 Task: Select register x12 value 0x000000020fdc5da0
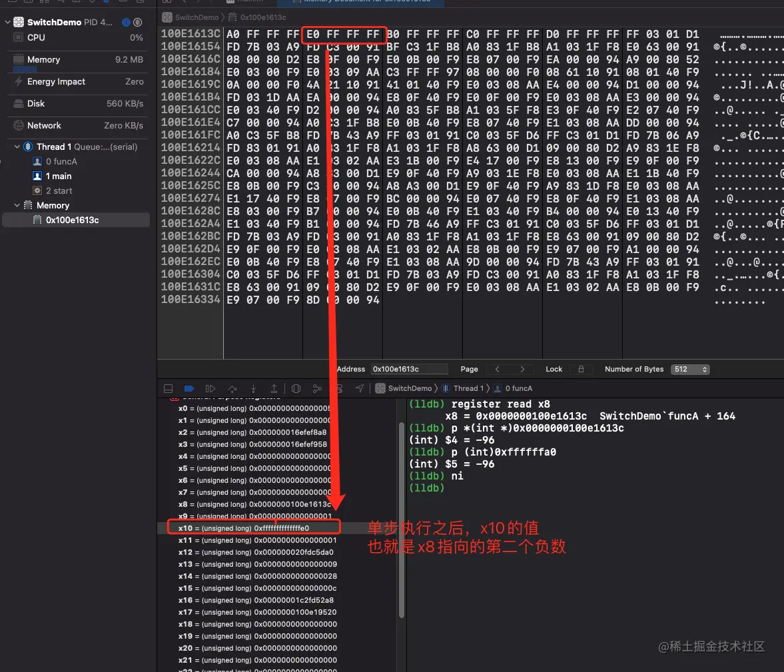(294, 553)
